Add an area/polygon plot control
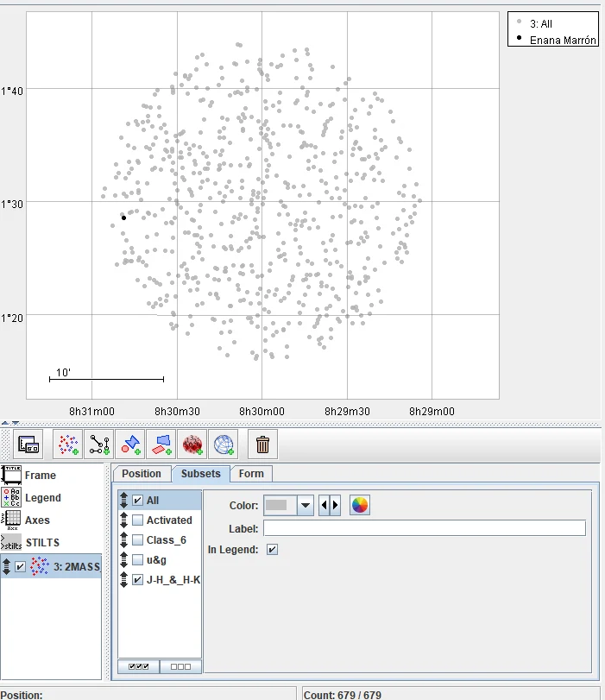 [x=161, y=445]
